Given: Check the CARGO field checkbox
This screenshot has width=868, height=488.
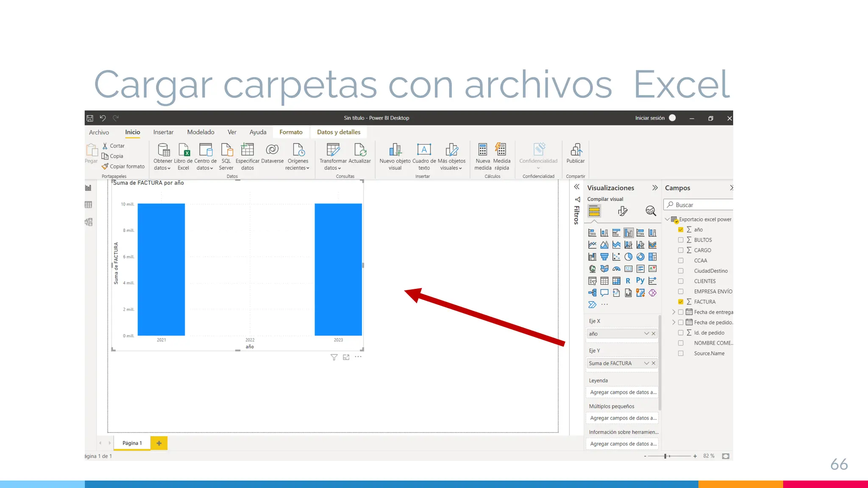Looking at the screenshot, I should coord(681,250).
